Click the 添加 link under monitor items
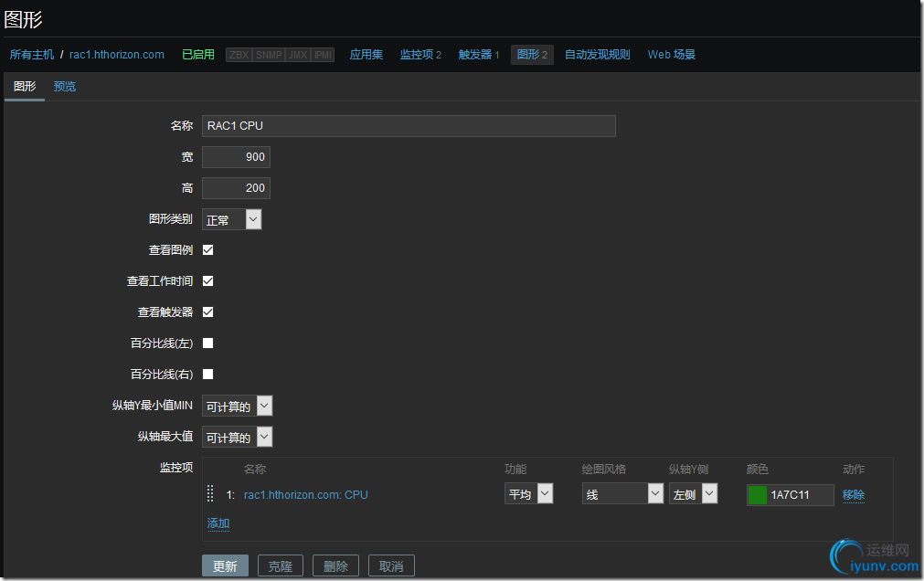Screen dimensions: 924x581 pyautogui.click(x=218, y=523)
